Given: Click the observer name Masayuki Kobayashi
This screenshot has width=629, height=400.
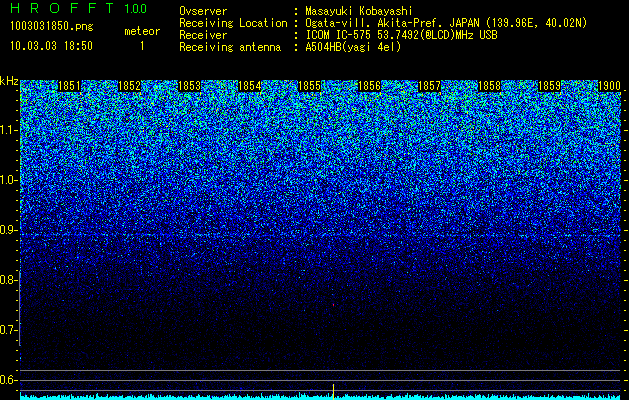Looking at the screenshot, I should pos(359,11).
